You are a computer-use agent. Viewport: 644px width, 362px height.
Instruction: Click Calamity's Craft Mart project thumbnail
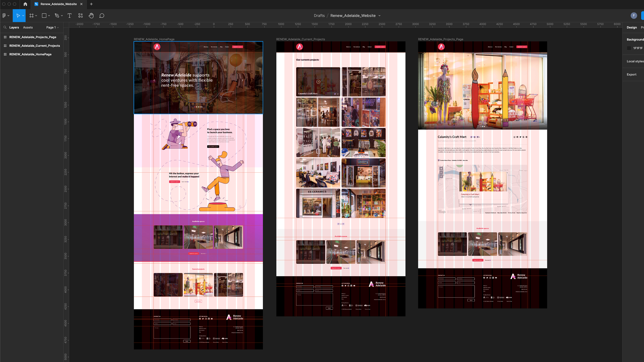(x=318, y=82)
